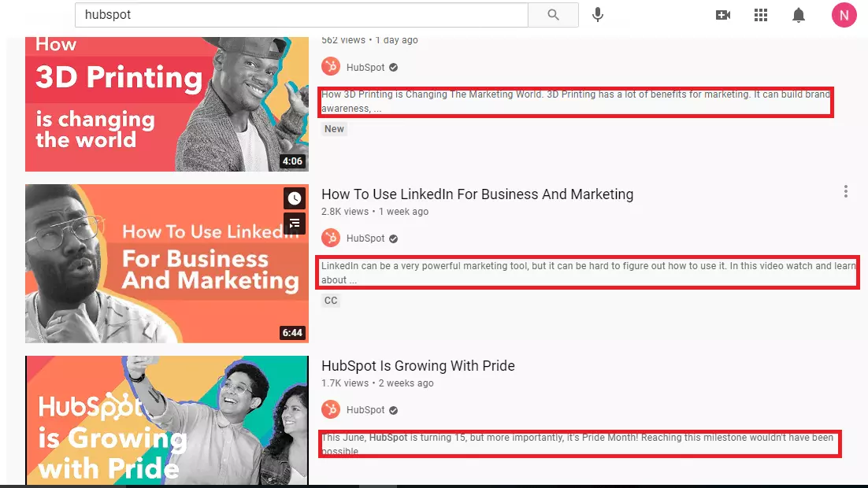
Task: Open the notifications bell
Action: click(799, 15)
